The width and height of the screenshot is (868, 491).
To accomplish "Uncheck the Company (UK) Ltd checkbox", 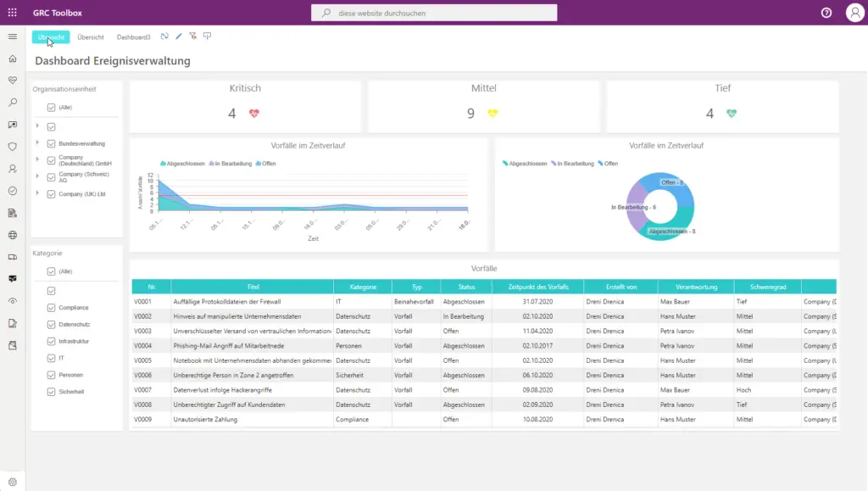I will [x=52, y=193].
